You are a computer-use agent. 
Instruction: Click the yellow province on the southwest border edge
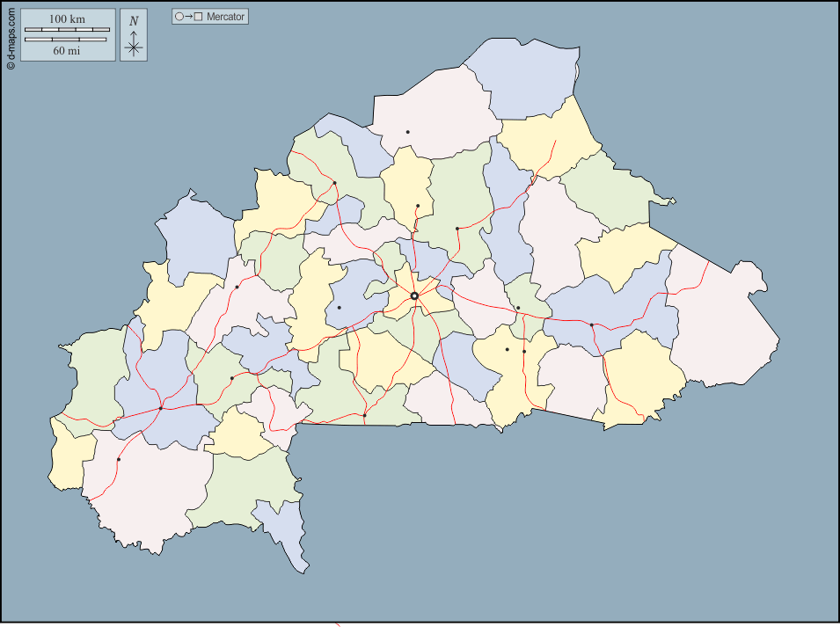click(69, 453)
